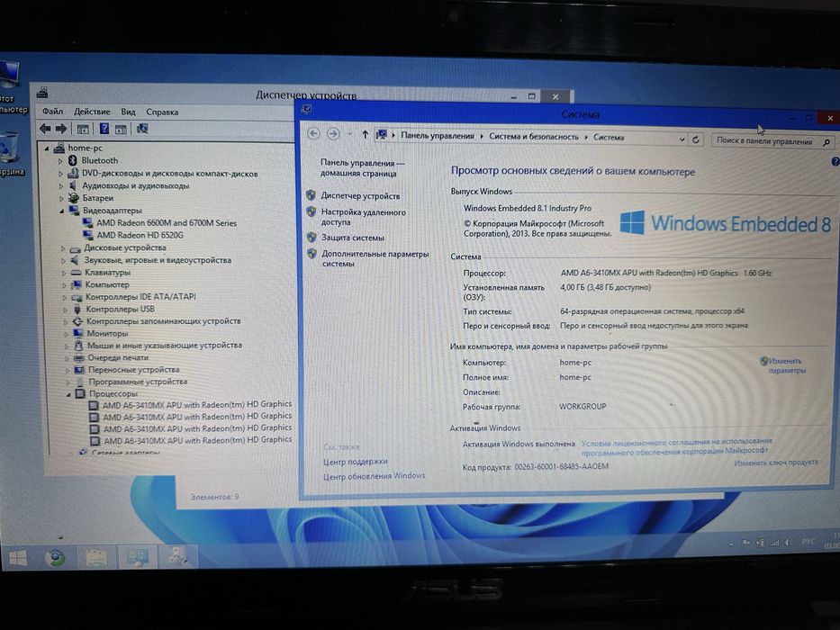
Task: Expand the Дисковые устройства arrow
Action: point(63,248)
